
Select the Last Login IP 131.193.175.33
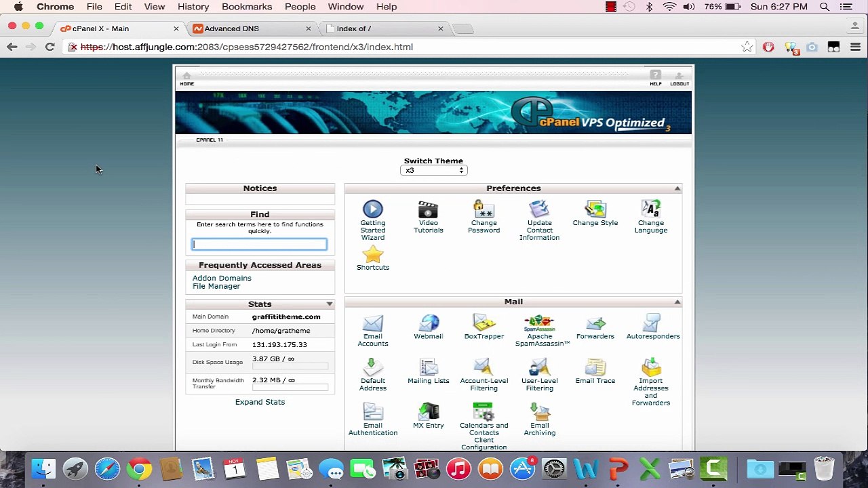279,344
